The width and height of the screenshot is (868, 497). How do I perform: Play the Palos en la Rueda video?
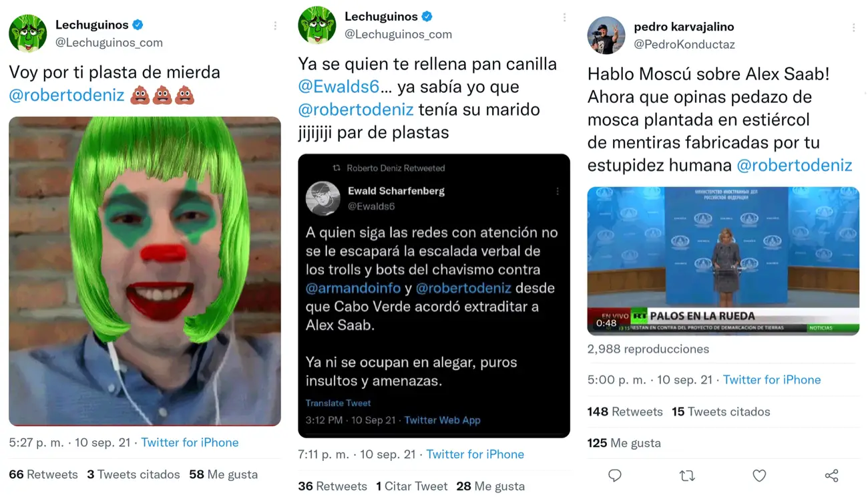click(x=723, y=261)
